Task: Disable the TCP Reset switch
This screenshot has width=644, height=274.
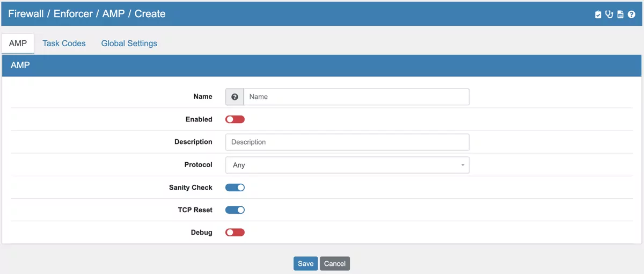Action: click(x=235, y=210)
